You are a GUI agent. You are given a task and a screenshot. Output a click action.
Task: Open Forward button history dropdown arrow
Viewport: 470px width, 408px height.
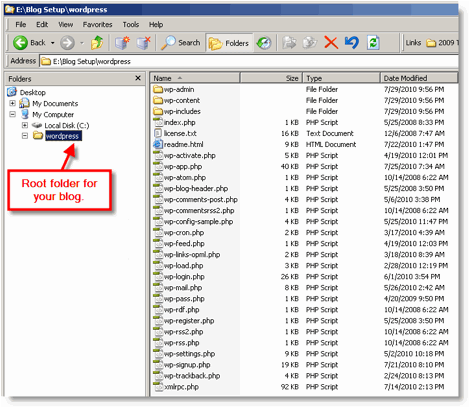click(x=82, y=43)
